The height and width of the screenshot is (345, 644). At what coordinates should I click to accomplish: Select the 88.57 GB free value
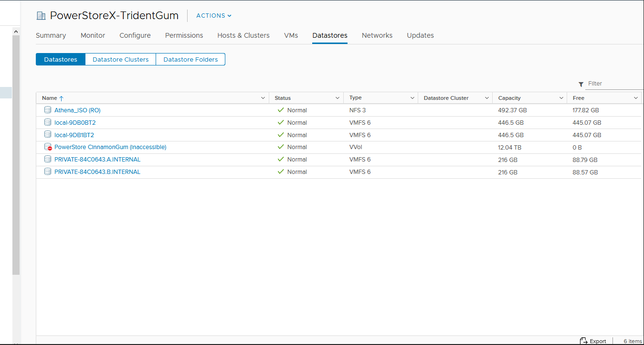point(585,172)
